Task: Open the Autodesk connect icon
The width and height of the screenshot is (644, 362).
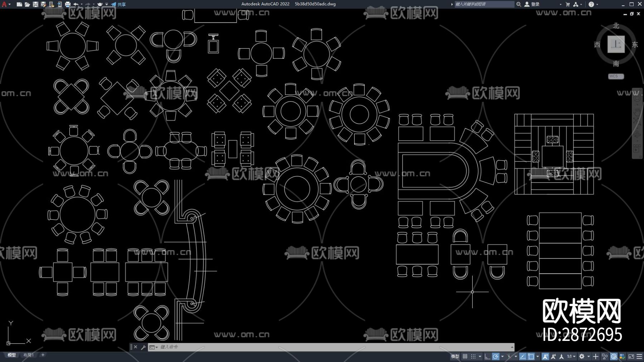Action: 576,4
